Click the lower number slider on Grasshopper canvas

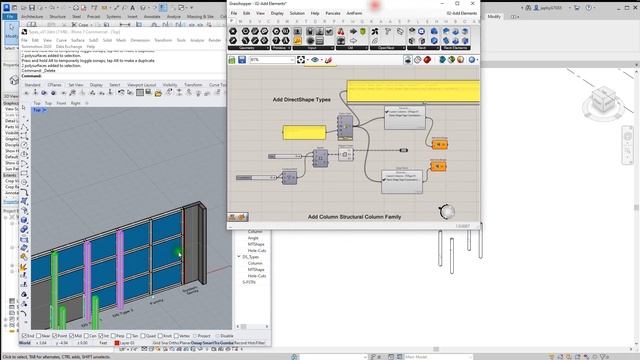pyautogui.click(x=256, y=178)
